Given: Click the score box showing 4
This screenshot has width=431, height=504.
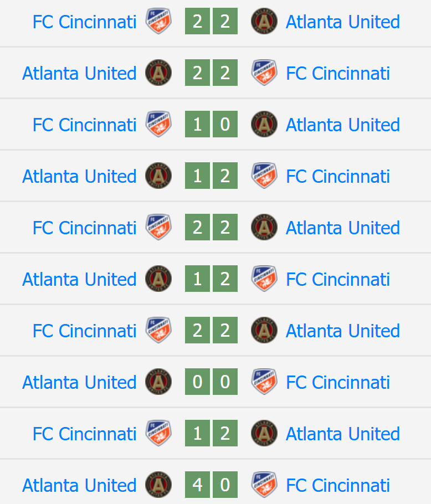Looking at the screenshot, I should pyautogui.click(x=197, y=485).
